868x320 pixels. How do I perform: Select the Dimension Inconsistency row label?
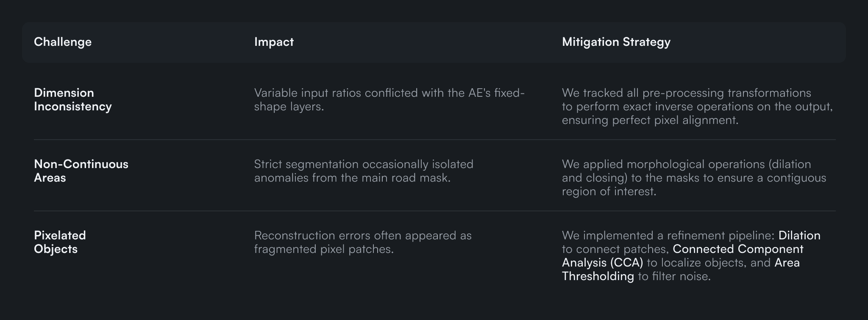[72, 100]
